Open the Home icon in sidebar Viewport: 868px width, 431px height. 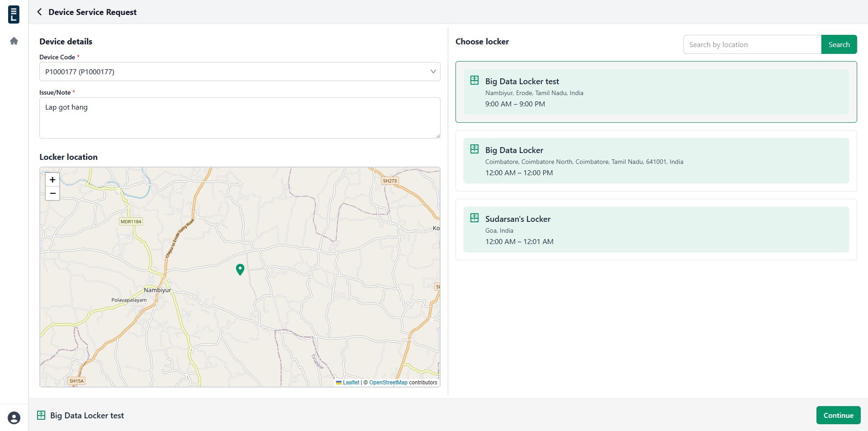click(14, 41)
